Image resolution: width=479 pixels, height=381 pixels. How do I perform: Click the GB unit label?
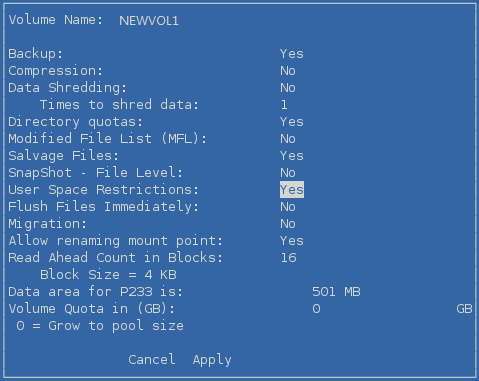464,309
